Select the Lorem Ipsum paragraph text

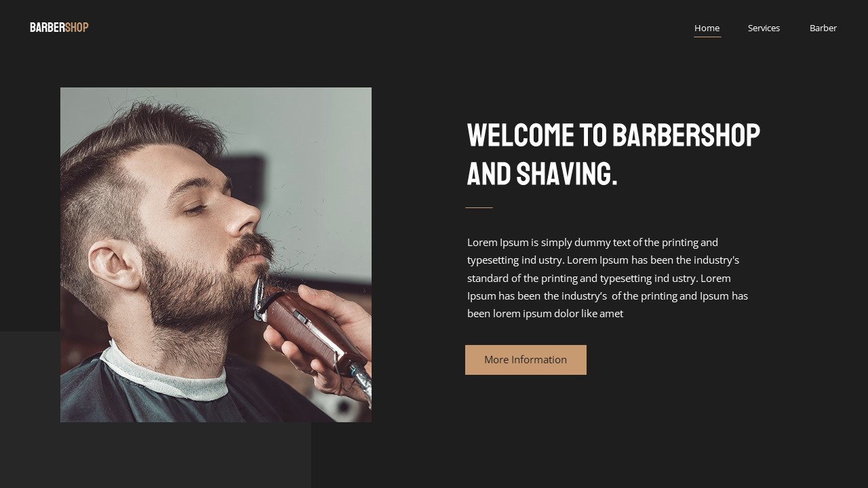coord(608,278)
